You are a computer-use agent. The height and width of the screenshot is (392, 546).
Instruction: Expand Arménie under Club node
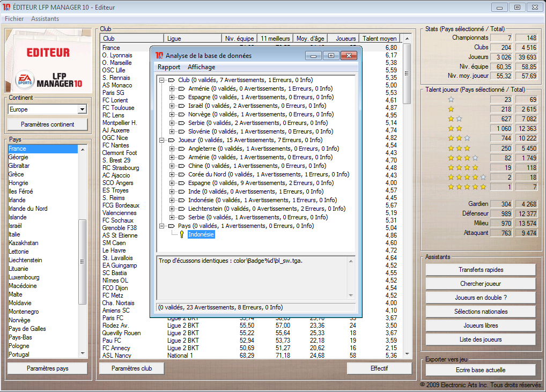click(172, 89)
